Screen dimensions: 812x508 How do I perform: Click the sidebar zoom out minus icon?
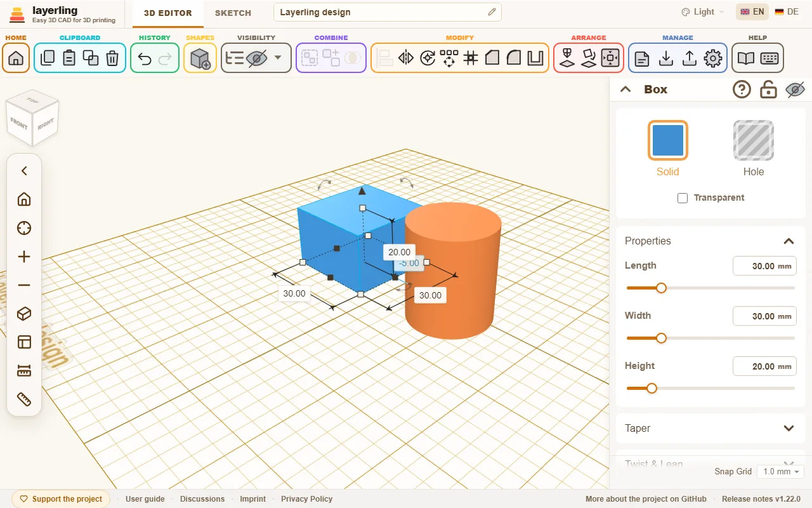pos(24,285)
